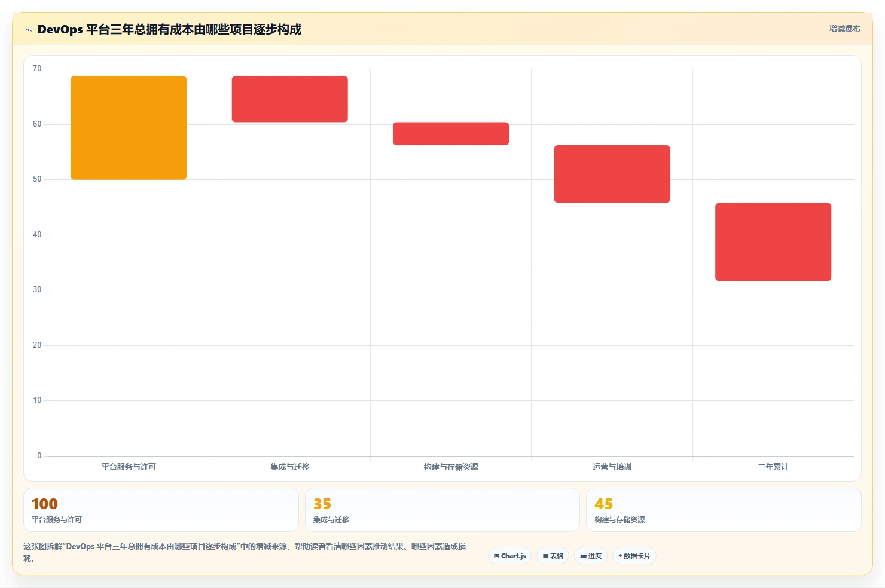The image size is (885, 588).
Task: Click the y-axis value 0
Action: [x=39, y=456]
